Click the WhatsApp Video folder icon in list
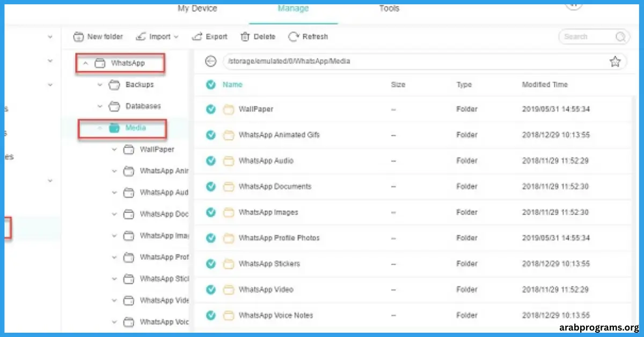 tap(229, 290)
